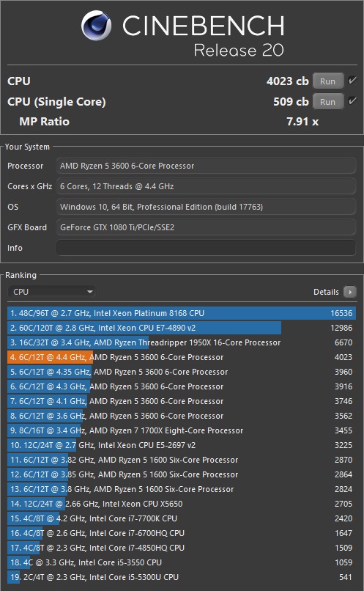Select Ryzen 5 1600 @ 3.82 GHz row
Screen dimensions: 364x591
(x=182, y=460)
